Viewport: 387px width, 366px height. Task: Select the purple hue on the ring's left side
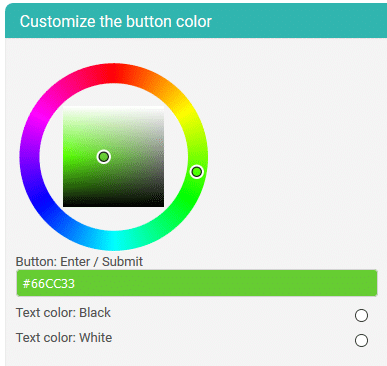pyautogui.click(x=30, y=157)
